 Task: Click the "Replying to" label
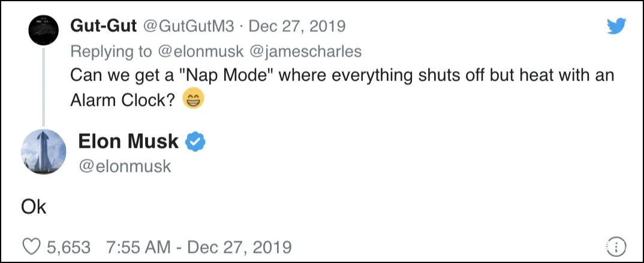111,52
